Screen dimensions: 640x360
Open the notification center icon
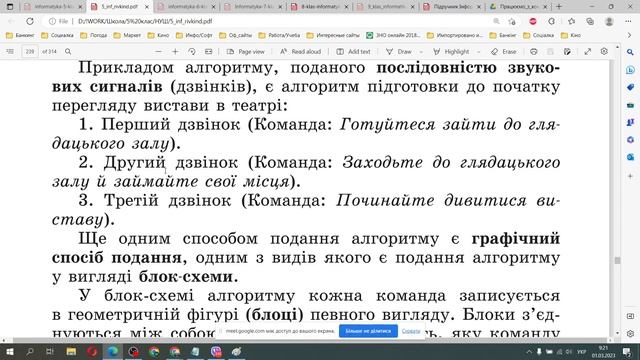[627, 351]
